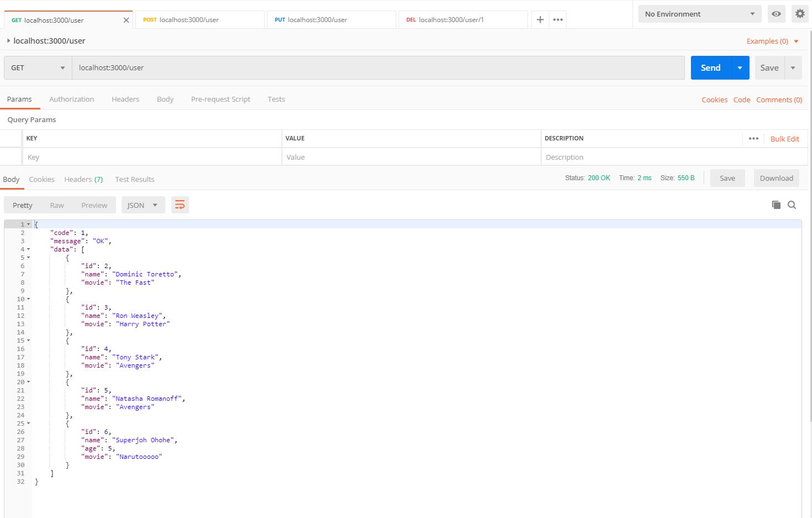Toggle line wrap in response body
The width and height of the screenshot is (812, 518).
coord(180,205)
